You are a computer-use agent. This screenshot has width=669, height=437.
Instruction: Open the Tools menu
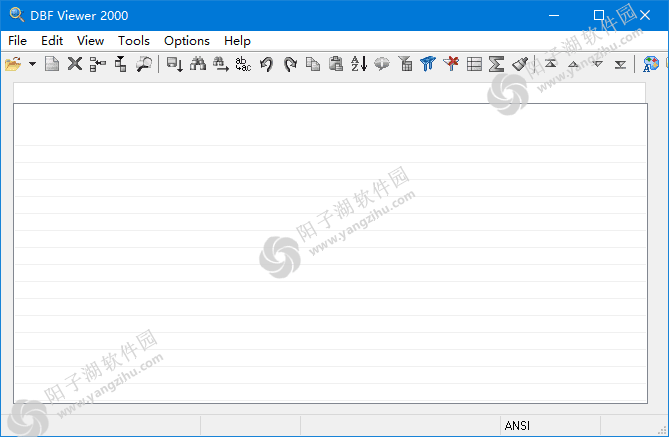[134, 41]
